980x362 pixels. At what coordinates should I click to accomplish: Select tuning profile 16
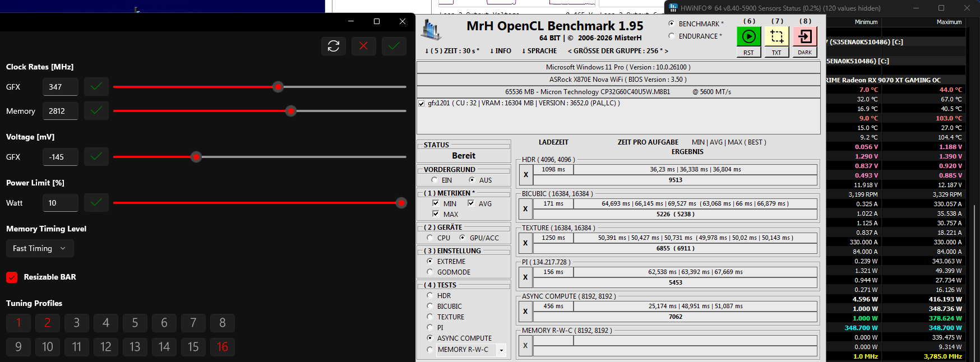(x=223, y=347)
